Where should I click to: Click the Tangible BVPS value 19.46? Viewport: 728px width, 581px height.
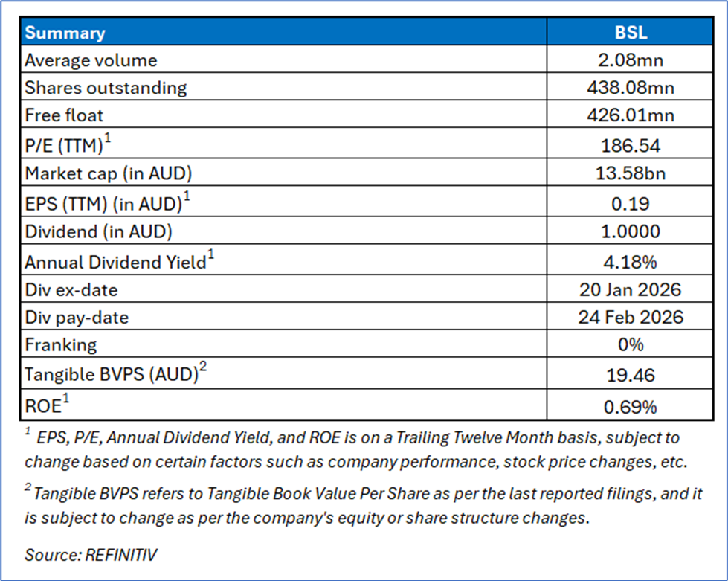(631, 375)
